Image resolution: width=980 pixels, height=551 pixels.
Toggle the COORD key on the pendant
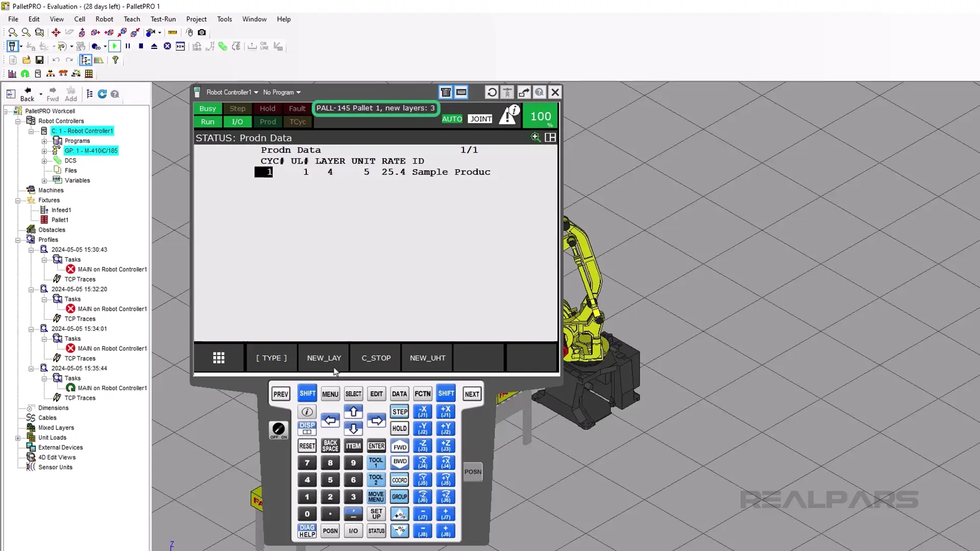400,480
